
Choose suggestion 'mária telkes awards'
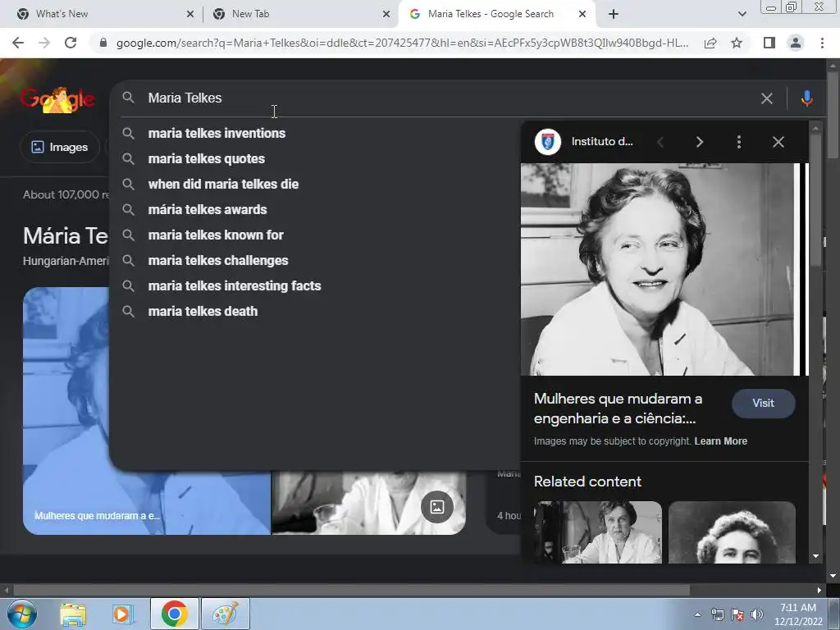pos(208,209)
